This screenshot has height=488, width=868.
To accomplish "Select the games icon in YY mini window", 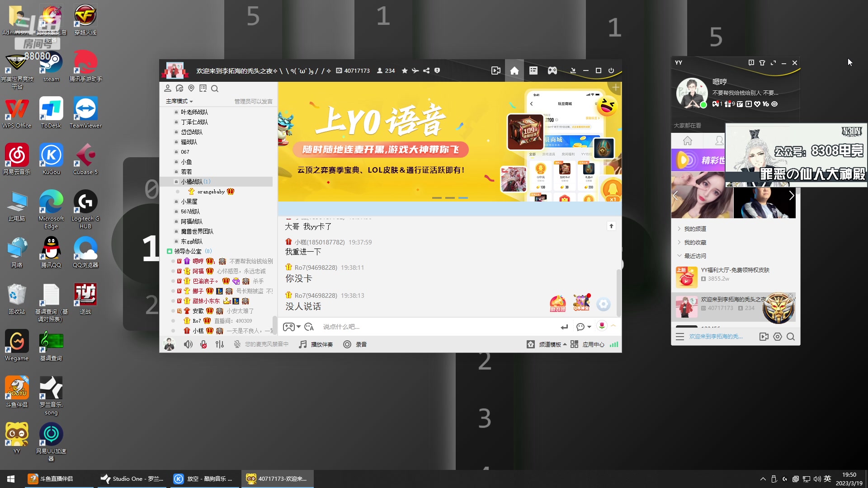I will click(716, 104).
